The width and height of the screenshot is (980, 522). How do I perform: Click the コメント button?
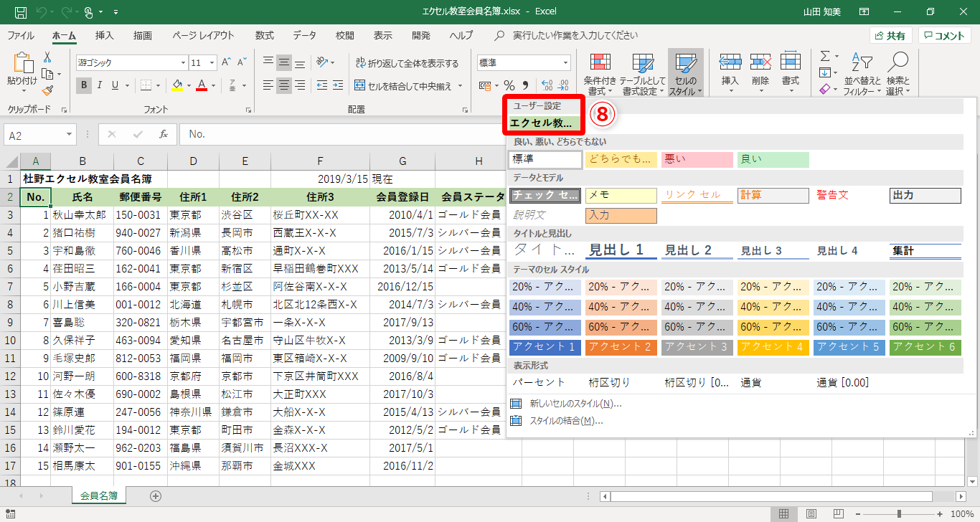945,35
